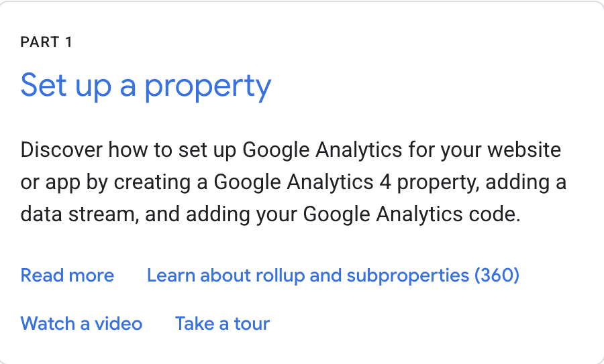Open the "Set up a property" heading link

pos(146,86)
